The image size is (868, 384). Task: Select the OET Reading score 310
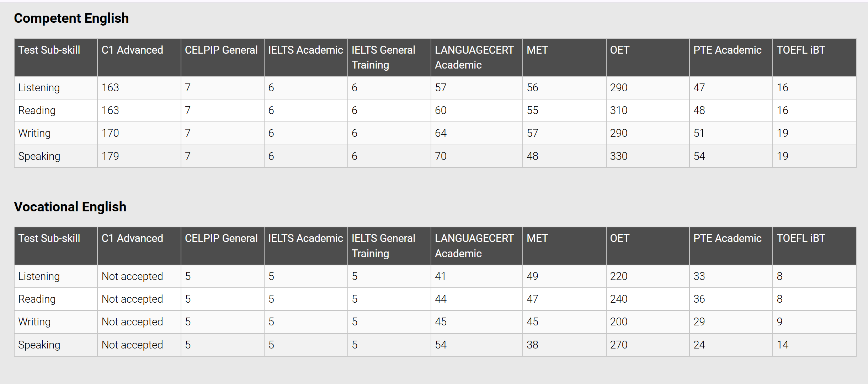coord(619,110)
